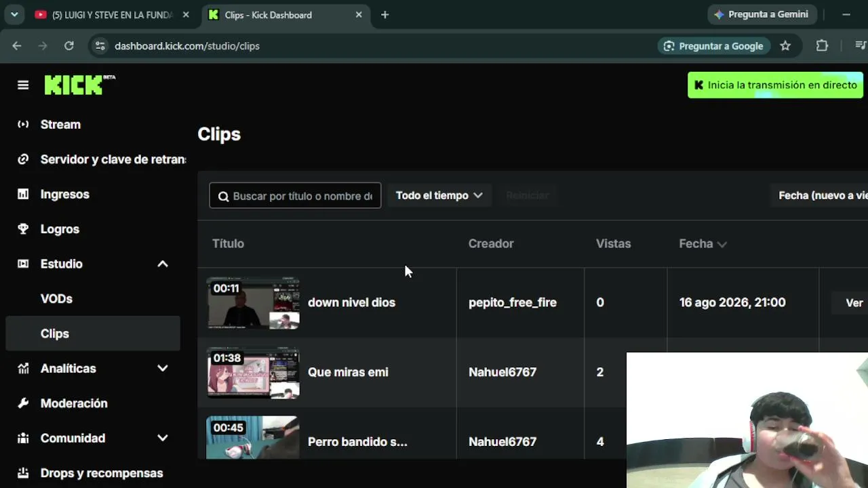The height and width of the screenshot is (488, 868).
Task: Click the Creador column header
Action: point(491,243)
